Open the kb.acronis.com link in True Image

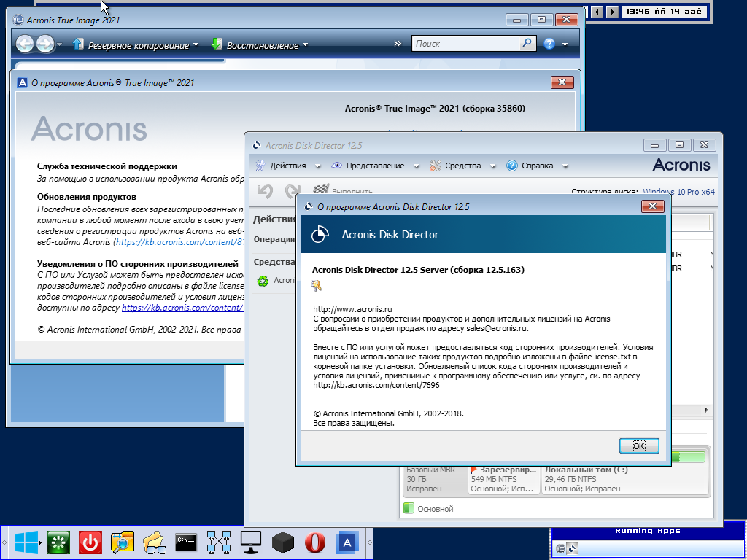tap(182, 308)
